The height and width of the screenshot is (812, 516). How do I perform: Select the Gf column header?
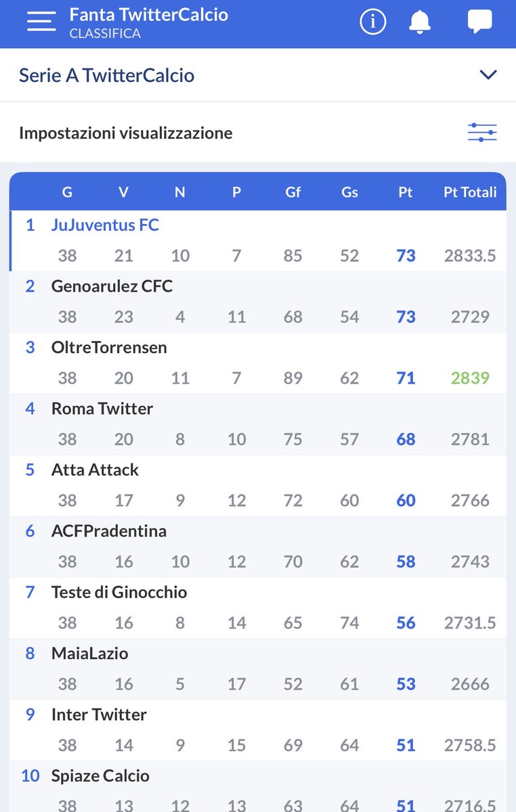[x=293, y=192]
